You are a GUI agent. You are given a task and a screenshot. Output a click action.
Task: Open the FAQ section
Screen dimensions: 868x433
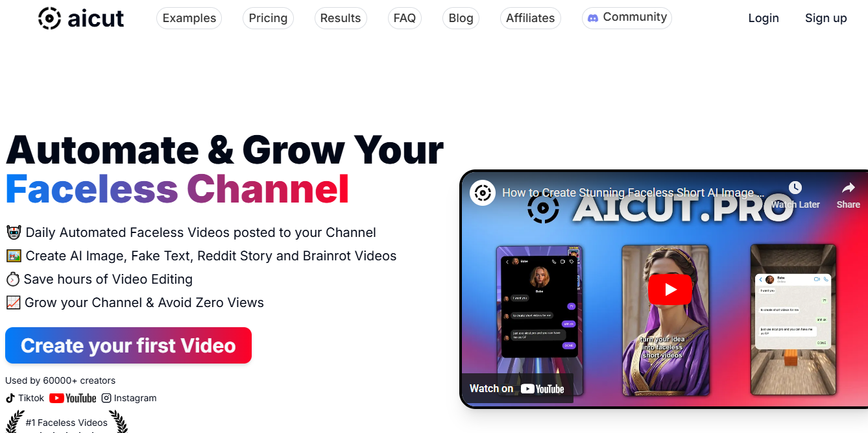(405, 18)
